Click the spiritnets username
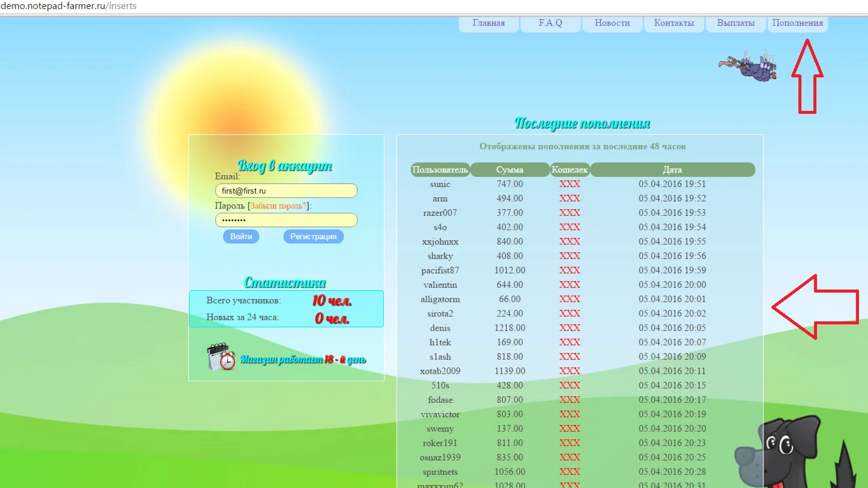The height and width of the screenshot is (488, 868). point(440,472)
